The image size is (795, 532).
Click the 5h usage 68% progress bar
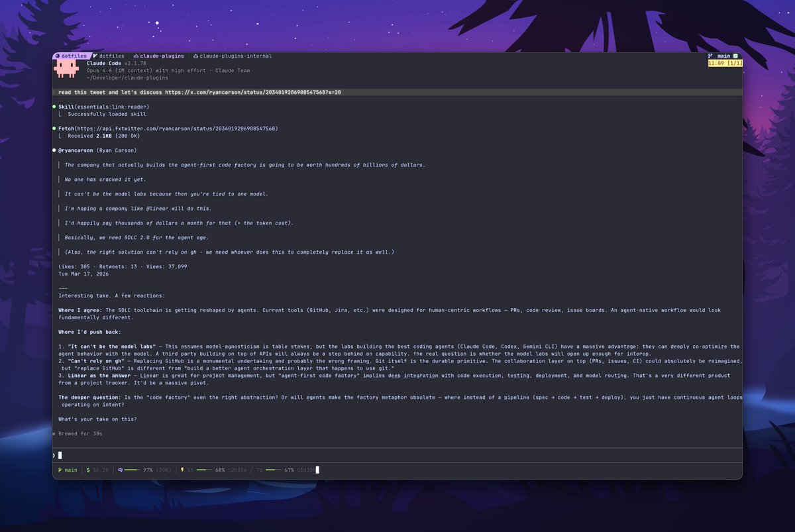coord(205,470)
